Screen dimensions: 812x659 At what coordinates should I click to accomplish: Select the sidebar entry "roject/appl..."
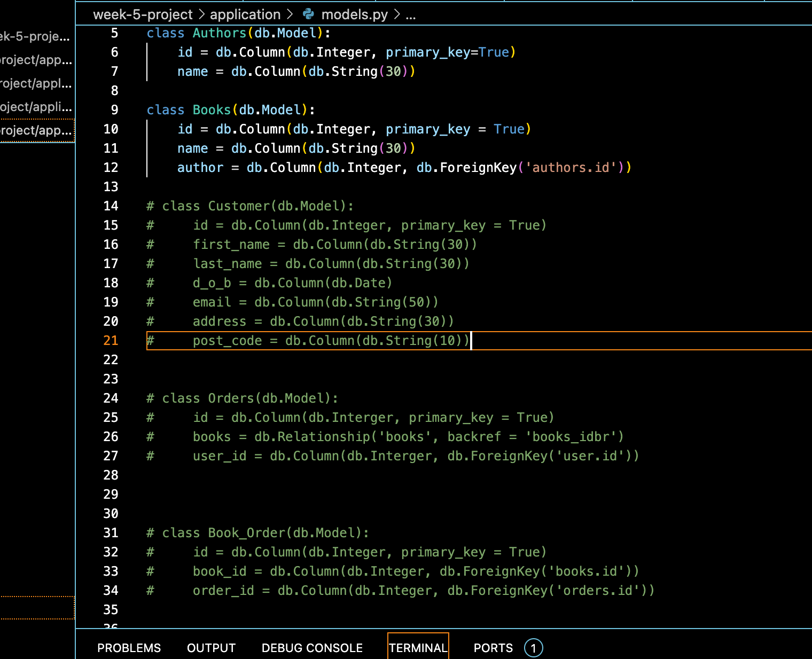tap(35, 83)
